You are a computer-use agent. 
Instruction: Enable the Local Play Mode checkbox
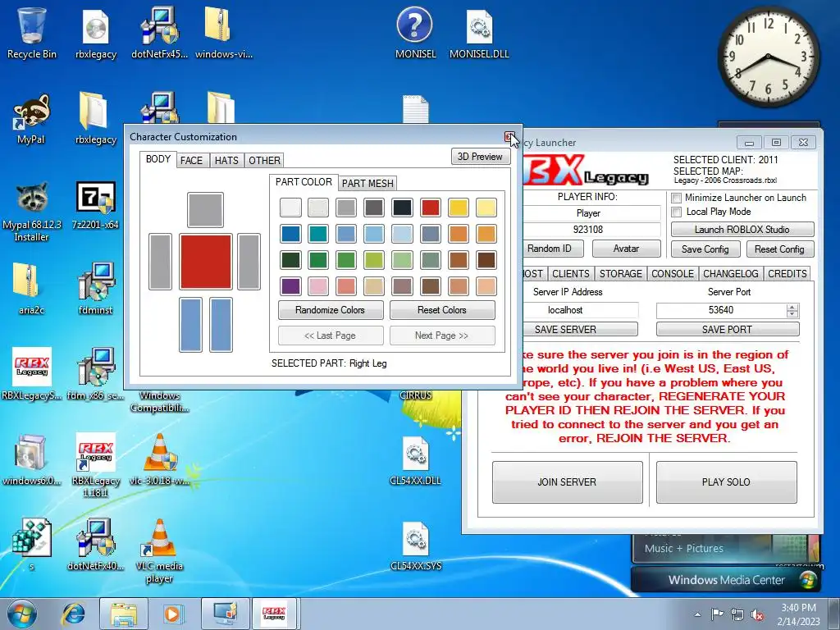click(x=677, y=212)
